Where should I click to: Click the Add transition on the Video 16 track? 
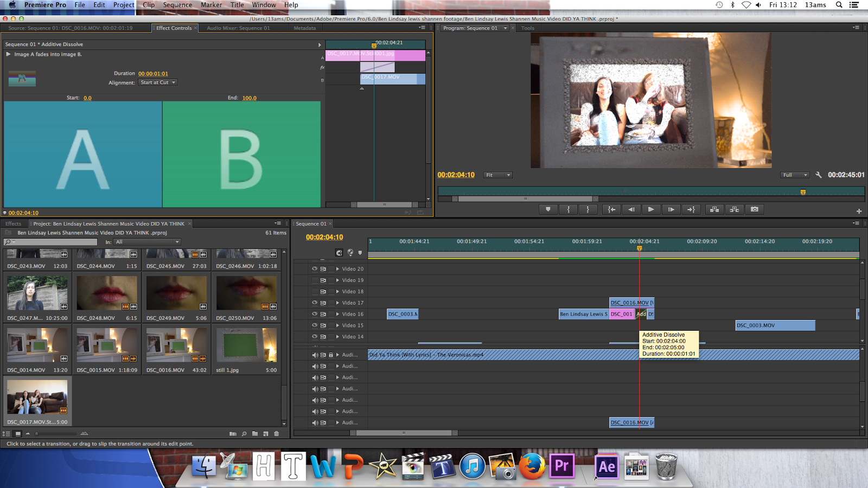641,314
